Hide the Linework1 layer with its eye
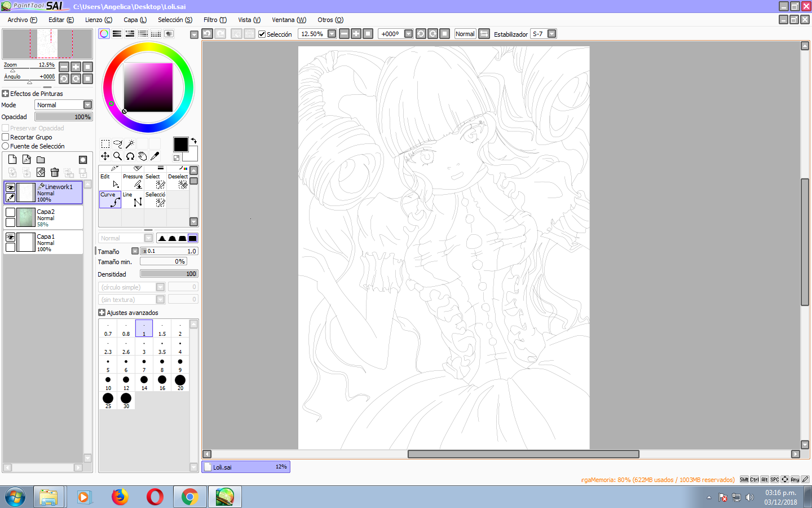Viewport: 812px width, 508px height. tap(10, 188)
